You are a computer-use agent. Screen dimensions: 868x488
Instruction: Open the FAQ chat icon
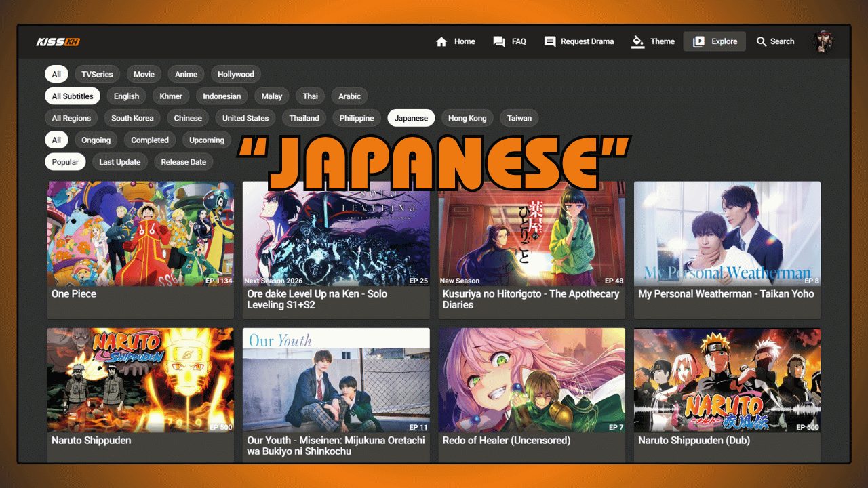point(498,41)
